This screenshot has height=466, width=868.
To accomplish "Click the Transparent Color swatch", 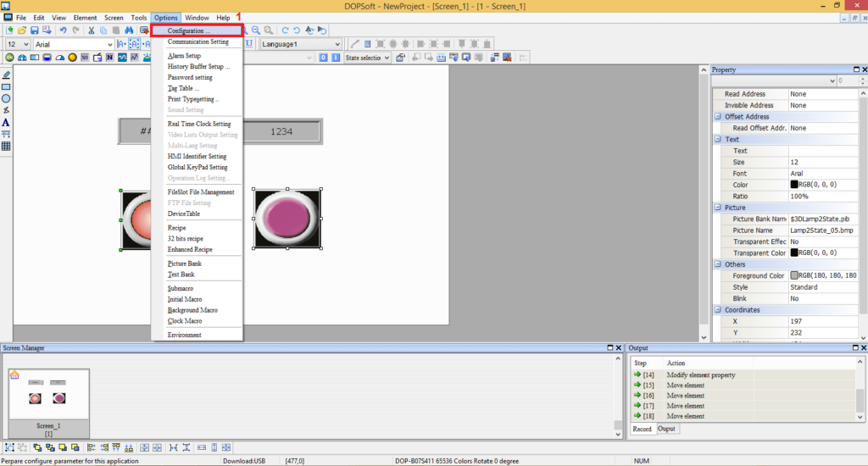I will pos(794,253).
